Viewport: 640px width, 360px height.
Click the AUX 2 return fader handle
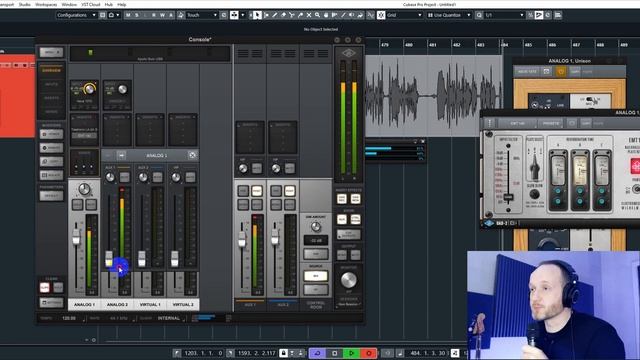pyautogui.click(x=275, y=237)
